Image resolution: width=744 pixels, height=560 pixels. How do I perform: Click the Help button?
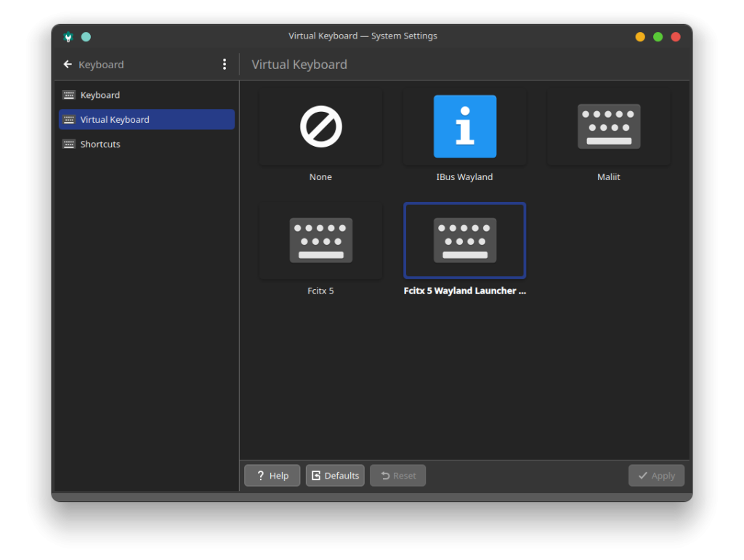tap(272, 476)
